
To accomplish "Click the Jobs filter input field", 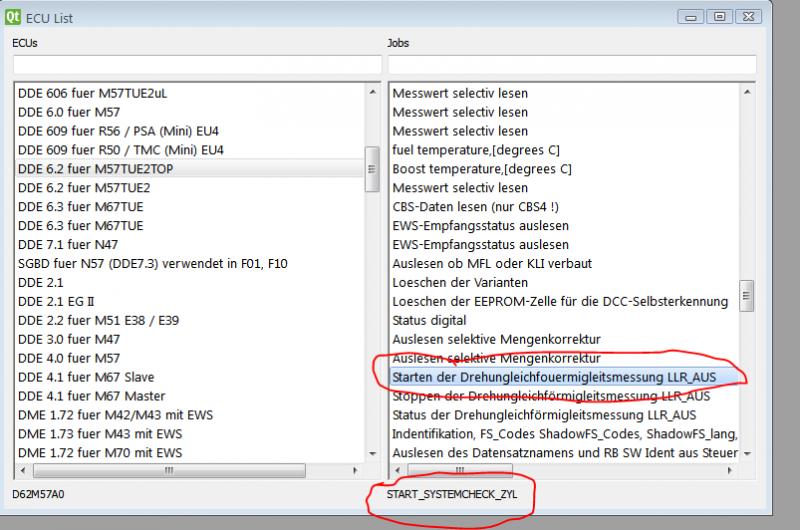I will point(571,65).
